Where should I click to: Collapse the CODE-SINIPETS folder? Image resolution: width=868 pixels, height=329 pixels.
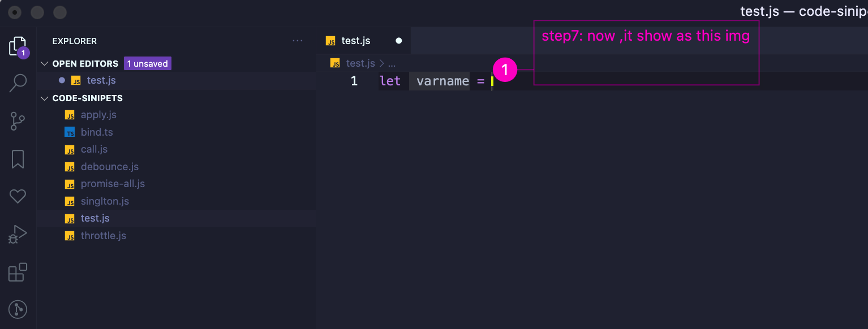tap(44, 98)
